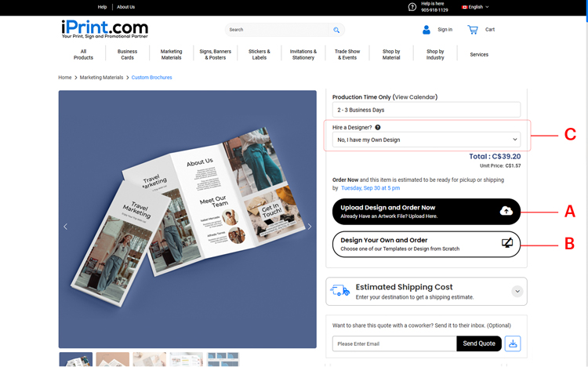The width and height of the screenshot is (588, 367).
Task: Click Marketing Materials breadcrumb link
Action: click(x=101, y=78)
